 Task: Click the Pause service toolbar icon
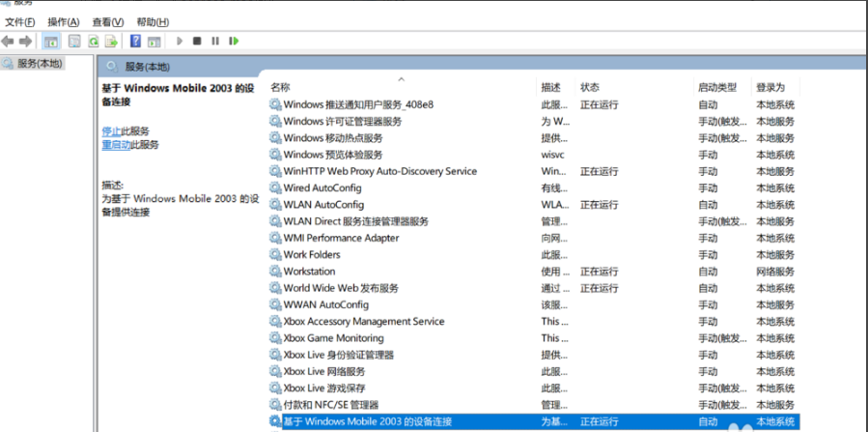(214, 42)
